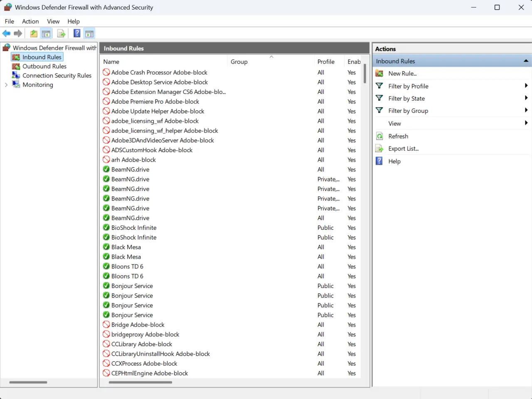The width and height of the screenshot is (532, 399).
Task: Open the File menu
Action: point(10,21)
